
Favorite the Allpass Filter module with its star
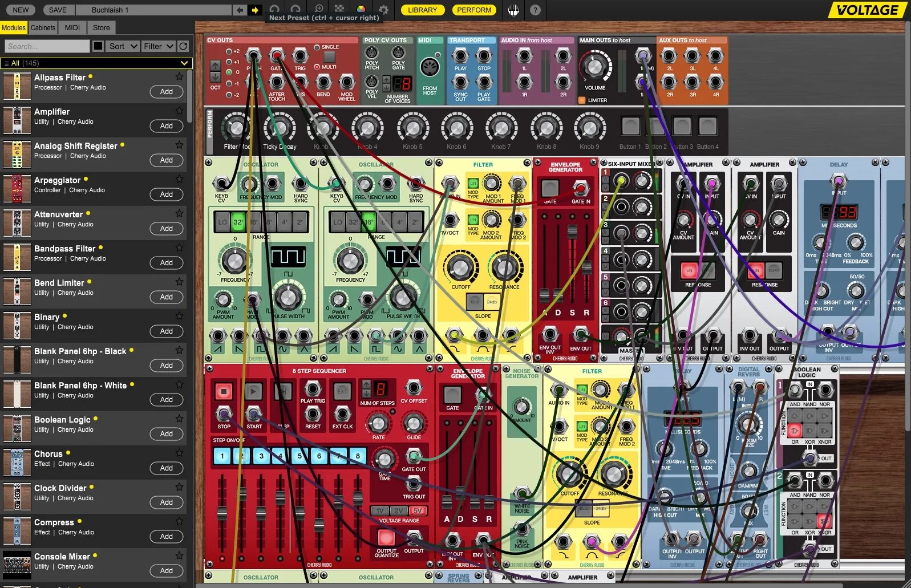(x=179, y=76)
